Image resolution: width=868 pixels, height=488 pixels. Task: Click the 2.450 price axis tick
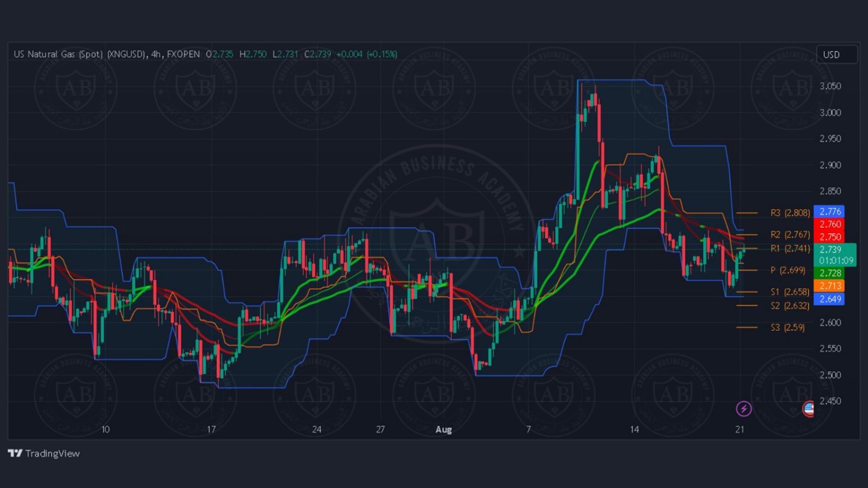point(830,401)
